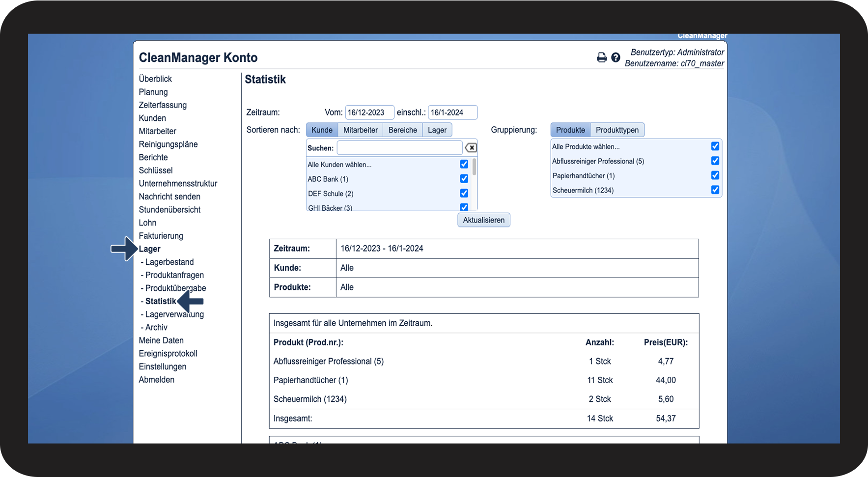868x477 pixels.
Task: Switch grouping to Produkttypen
Action: pos(617,130)
